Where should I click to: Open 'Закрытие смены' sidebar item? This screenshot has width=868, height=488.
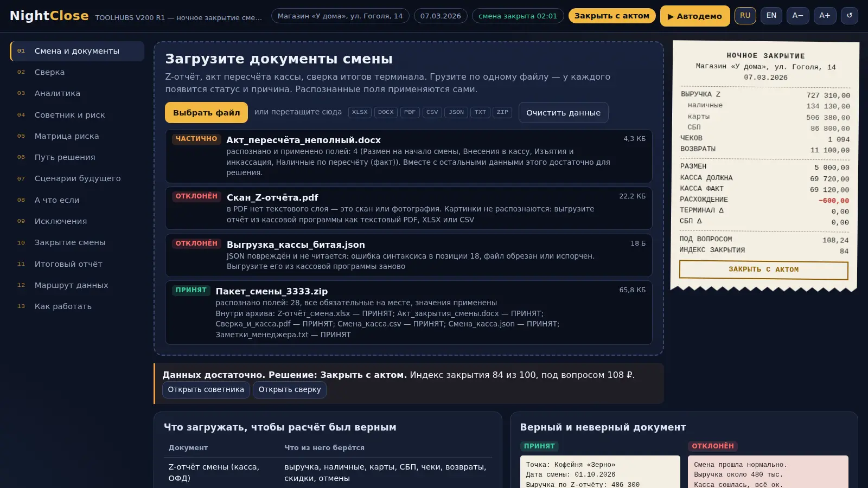pyautogui.click(x=77, y=242)
